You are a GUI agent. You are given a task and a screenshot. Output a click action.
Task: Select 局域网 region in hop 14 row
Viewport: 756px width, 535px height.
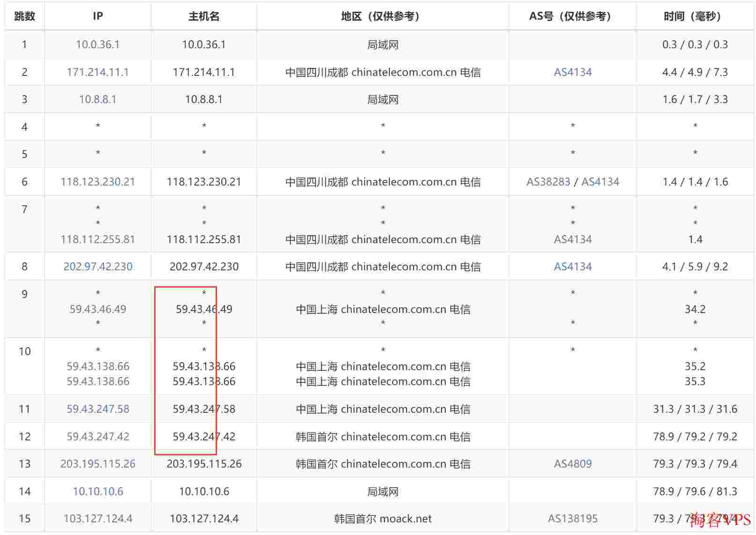(x=383, y=491)
